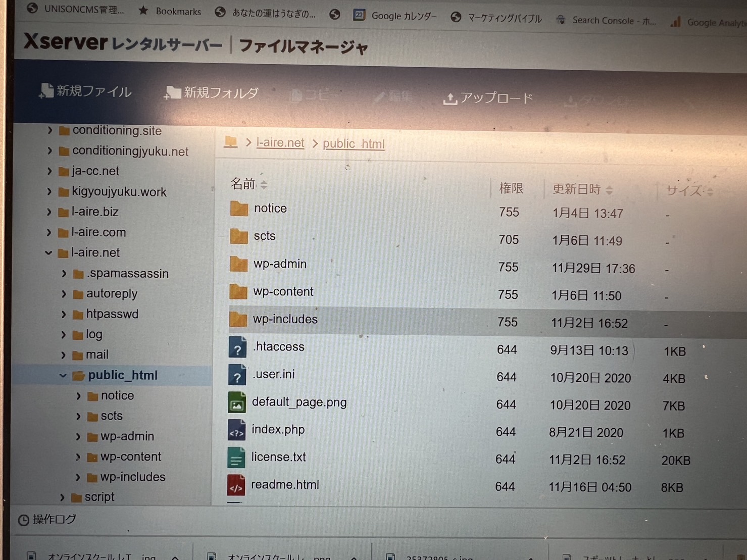
Task: Select the wp-includes folder icon in file list
Action: pos(238,319)
